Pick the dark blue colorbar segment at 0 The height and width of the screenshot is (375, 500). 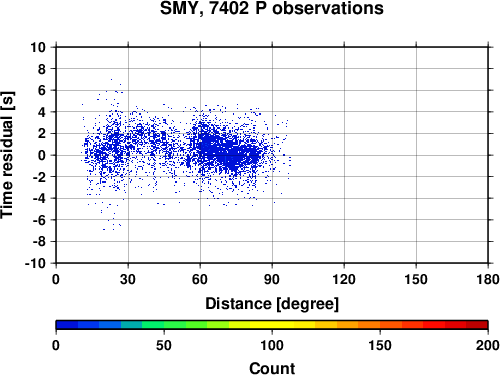pos(67,325)
